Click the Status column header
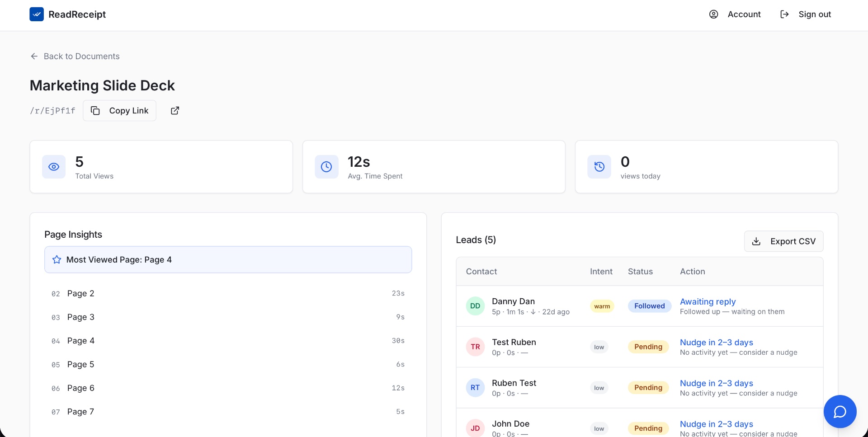Screen dimensions: 868x437 [640, 272]
